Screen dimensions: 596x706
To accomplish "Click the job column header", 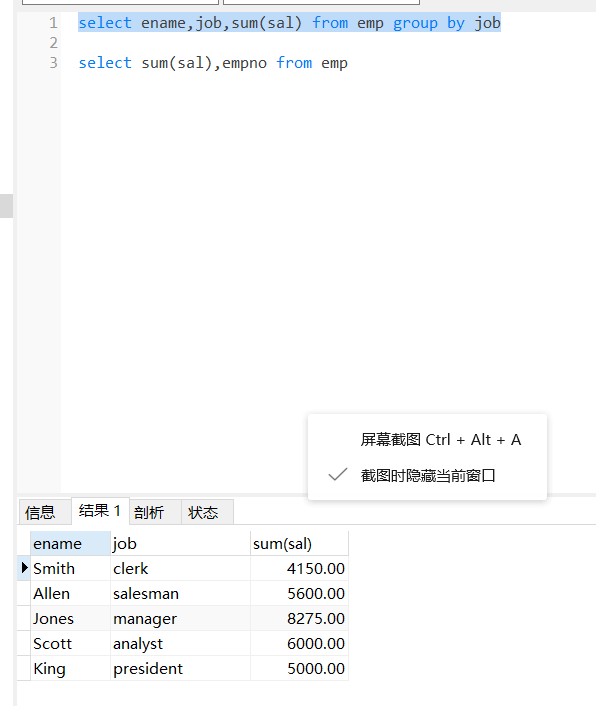I will click(180, 543).
